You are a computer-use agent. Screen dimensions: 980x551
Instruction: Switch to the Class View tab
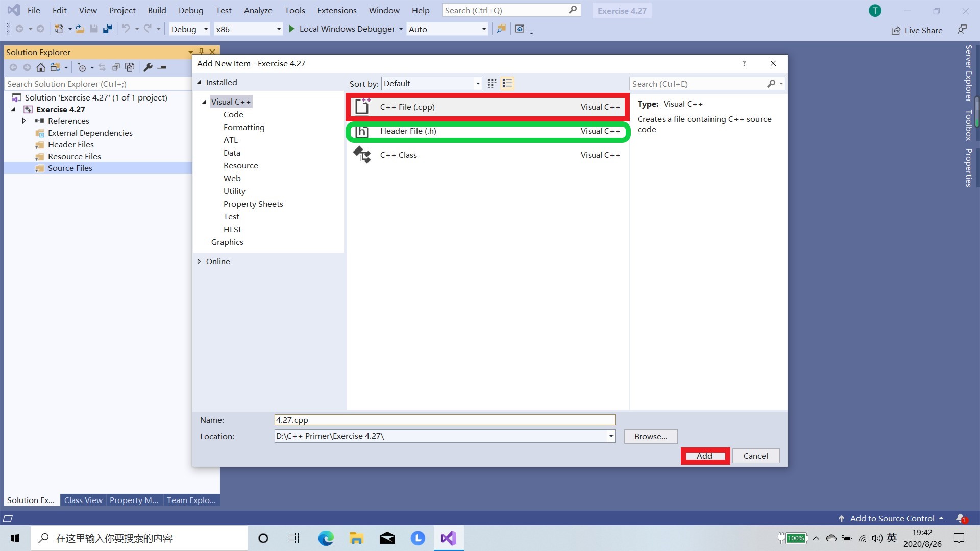pos(83,500)
